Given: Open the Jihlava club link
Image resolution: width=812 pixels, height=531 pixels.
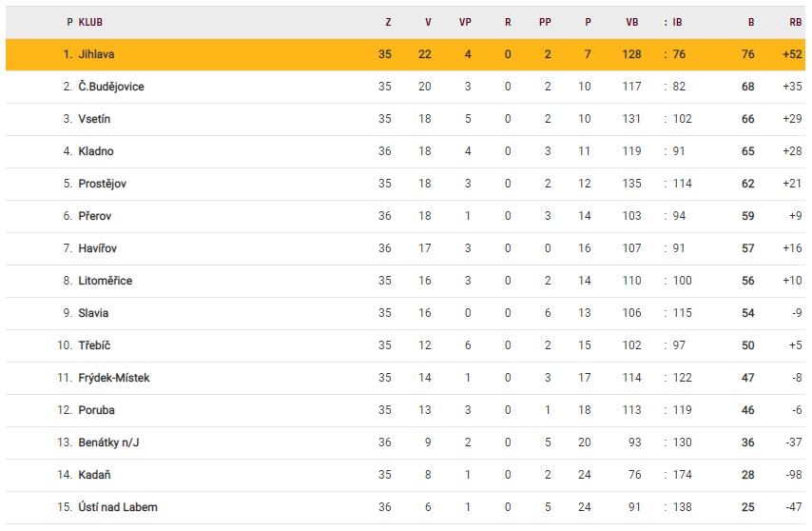Looking at the screenshot, I should point(96,54).
